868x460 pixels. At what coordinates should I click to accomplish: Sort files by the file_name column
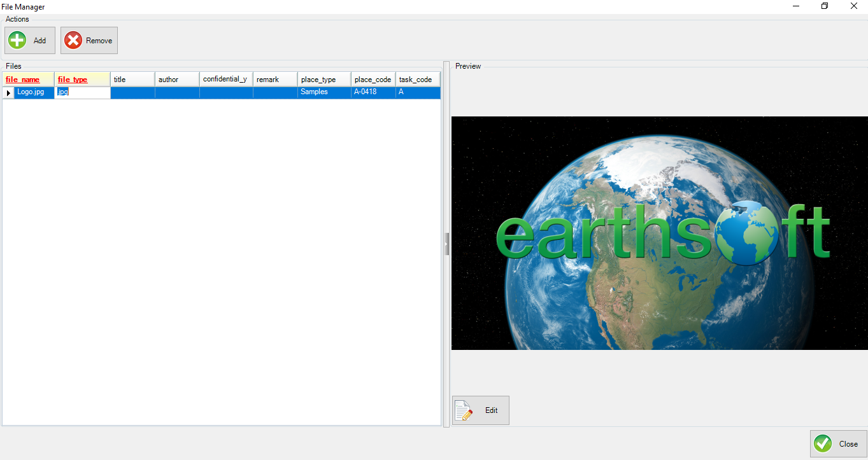click(x=28, y=79)
